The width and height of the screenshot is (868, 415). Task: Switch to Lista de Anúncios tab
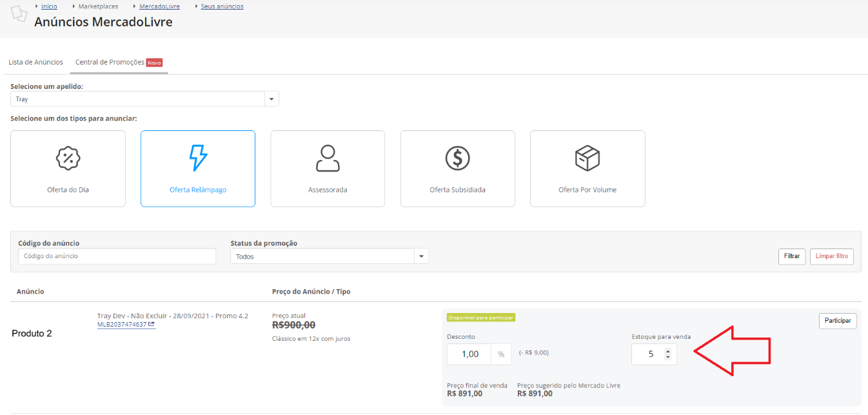pyautogui.click(x=35, y=62)
